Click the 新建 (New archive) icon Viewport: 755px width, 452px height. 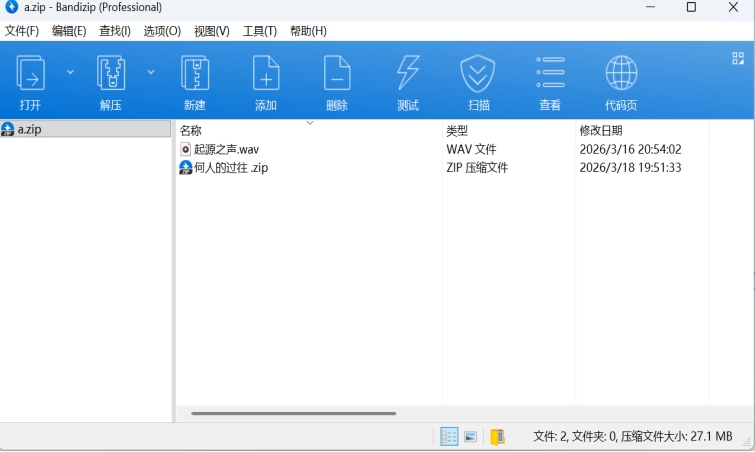point(195,73)
